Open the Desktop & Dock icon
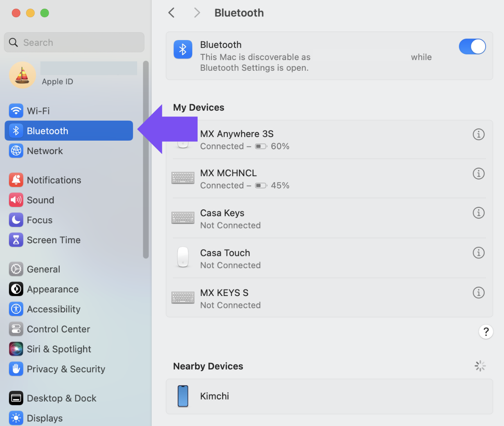This screenshot has height=426, width=504. click(x=16, y=398)
